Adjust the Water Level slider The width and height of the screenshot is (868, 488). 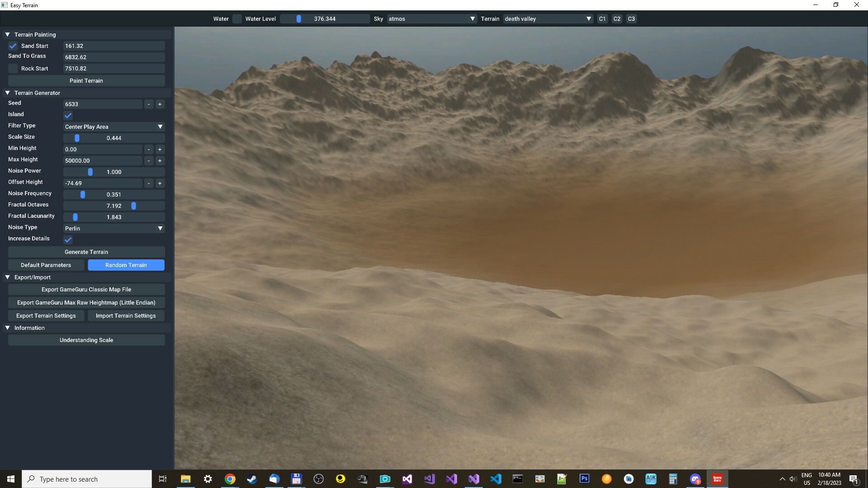298,19
